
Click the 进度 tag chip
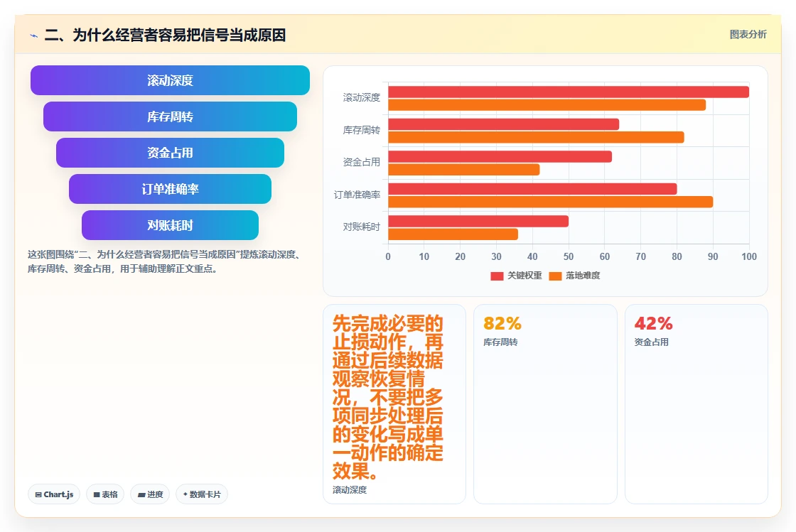coord(150,494)
